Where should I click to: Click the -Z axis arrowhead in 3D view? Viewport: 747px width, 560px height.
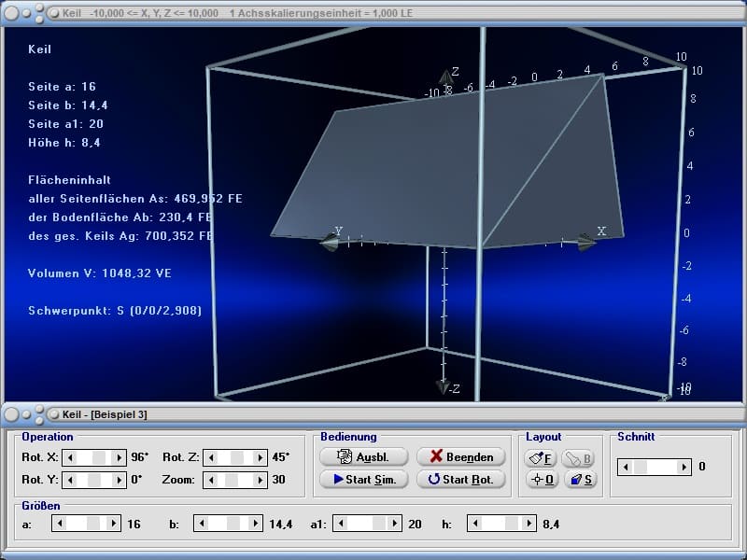(443, 386)
